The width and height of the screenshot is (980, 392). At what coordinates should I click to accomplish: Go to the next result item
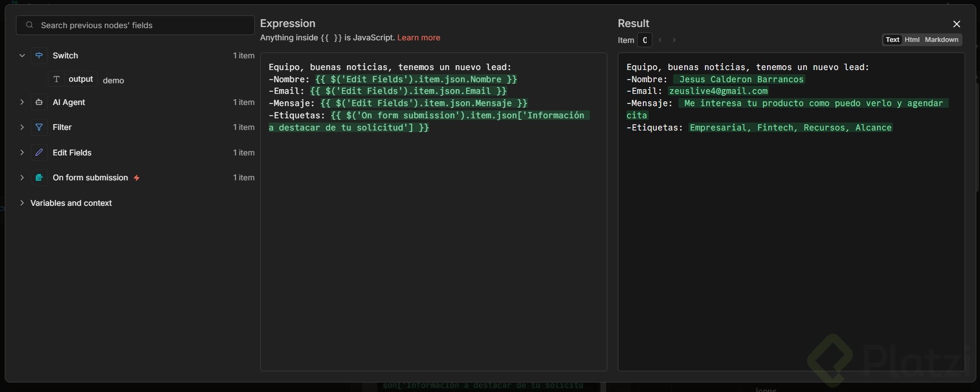(x=674, y=40)
